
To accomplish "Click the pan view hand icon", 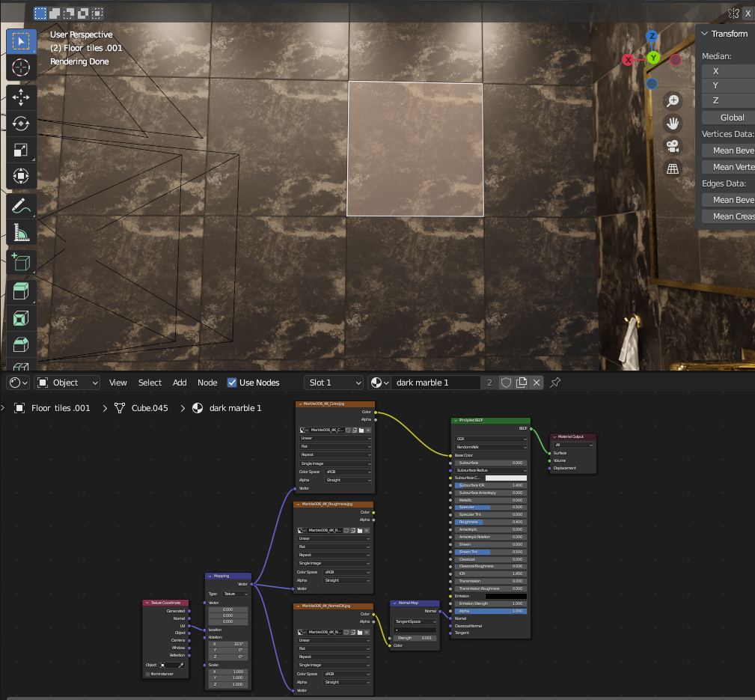I will click(673, 124).
